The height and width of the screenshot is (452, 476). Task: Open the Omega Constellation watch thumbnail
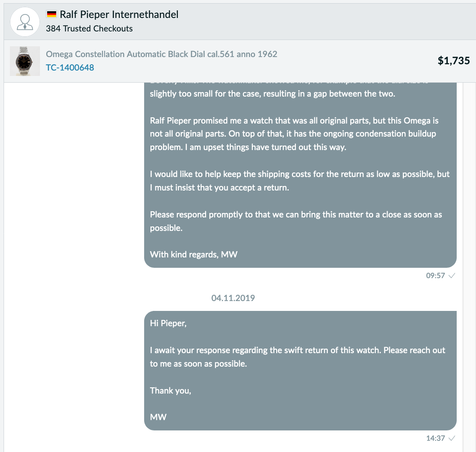coord(25,61)
